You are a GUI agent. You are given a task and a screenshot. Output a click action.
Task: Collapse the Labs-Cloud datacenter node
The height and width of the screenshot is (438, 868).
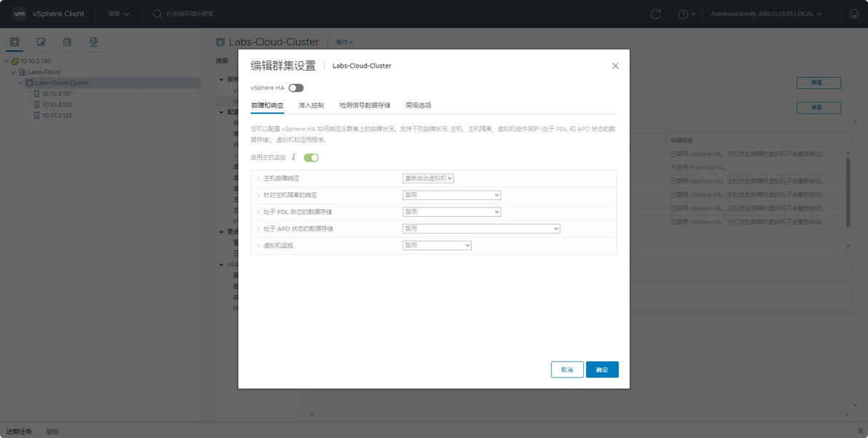(13, 72)
